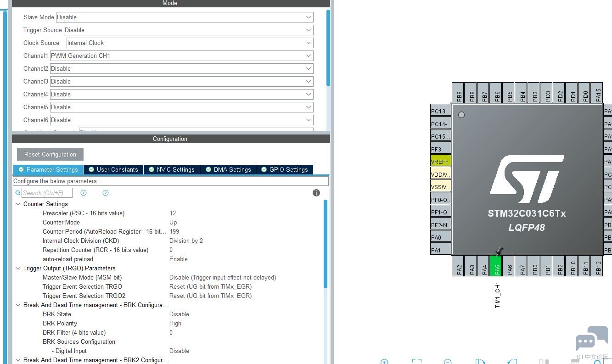Click the Configuration parameters vertical scrollbar

[326, 244]
